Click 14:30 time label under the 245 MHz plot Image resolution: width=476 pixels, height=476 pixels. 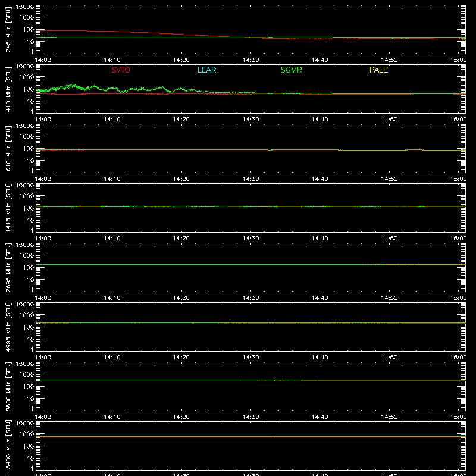pyautogui.click(x=250, y=60)
